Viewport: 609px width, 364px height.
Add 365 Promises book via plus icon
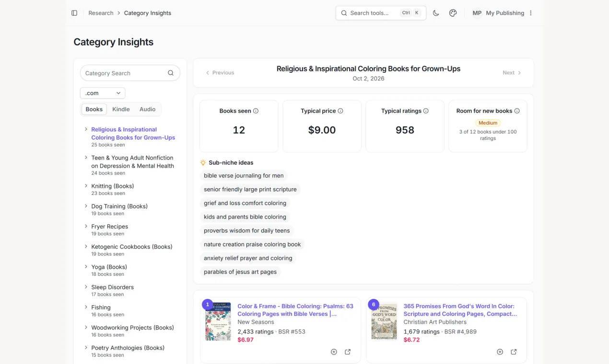pyautogui.click(x=500, y=352)
